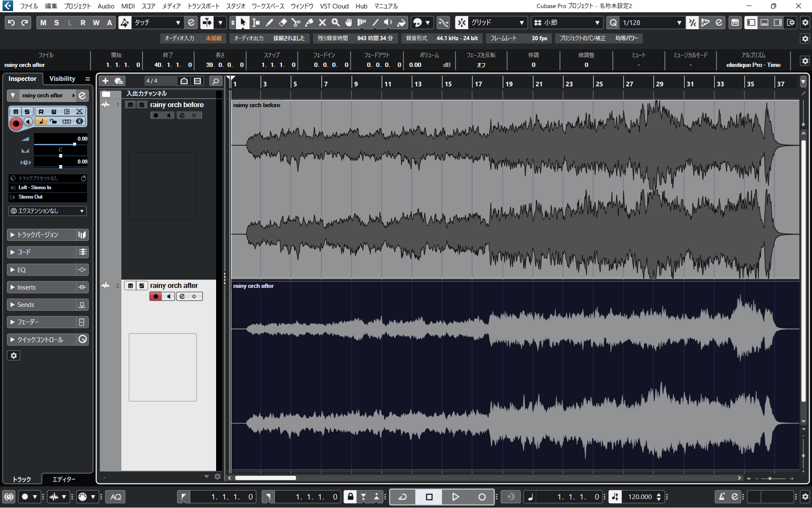Select the Erase tool
The image size is (812, 508).
click(x=283, y=22)
